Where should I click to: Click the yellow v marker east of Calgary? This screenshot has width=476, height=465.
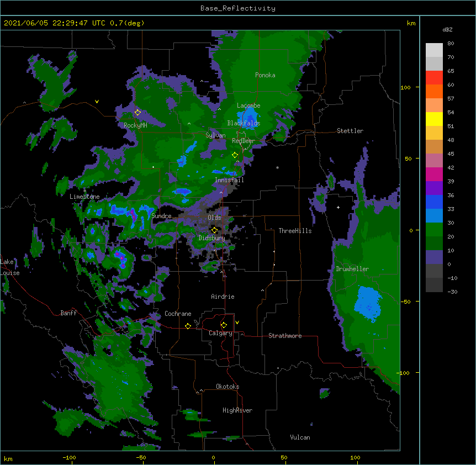click(x=237, y=323)
